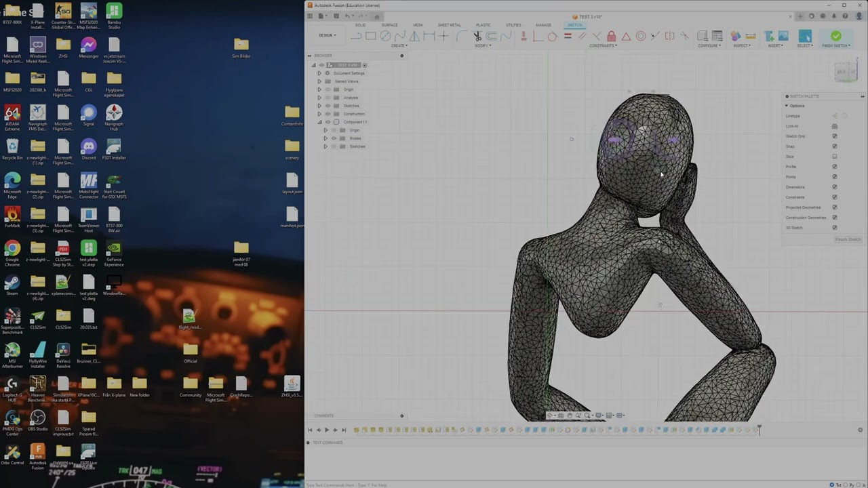Collapse the Component1:1 tree node
The image size is (868, 488).
coord(319,122)
